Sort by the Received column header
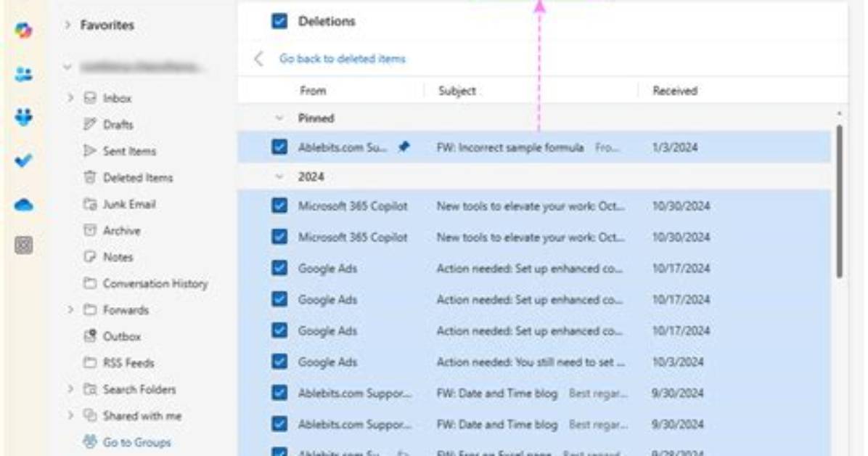 (675, 91)
